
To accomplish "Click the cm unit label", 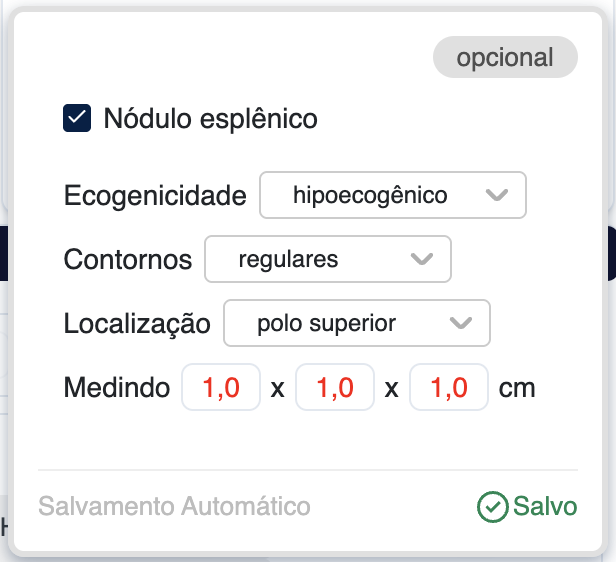I will pos(517,387).
